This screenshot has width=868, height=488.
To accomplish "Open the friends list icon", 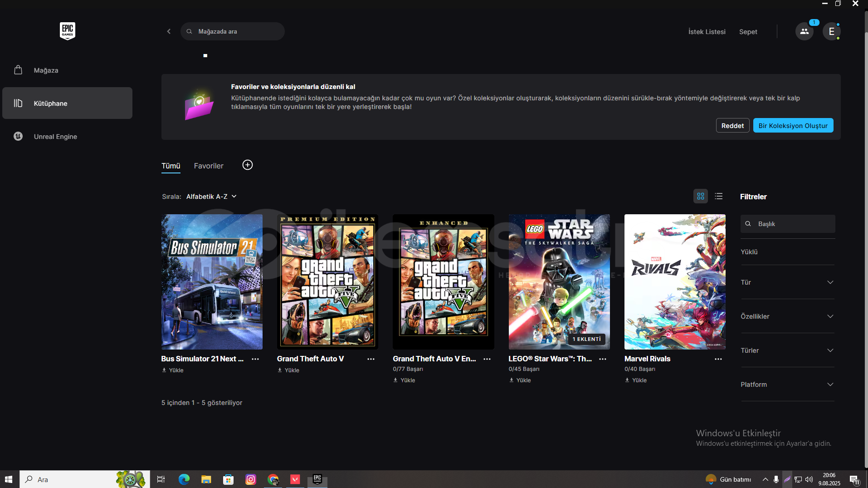I will [804, 31].
